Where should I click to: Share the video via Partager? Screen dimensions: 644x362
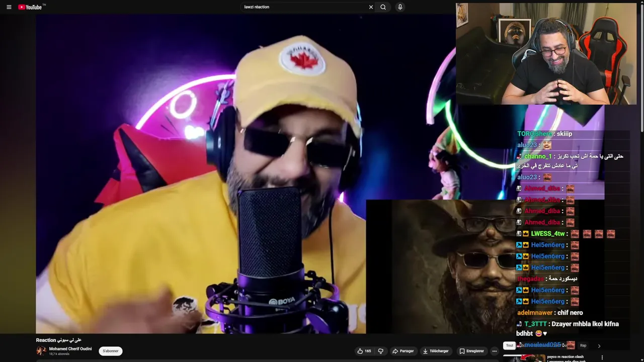[403, 351]
